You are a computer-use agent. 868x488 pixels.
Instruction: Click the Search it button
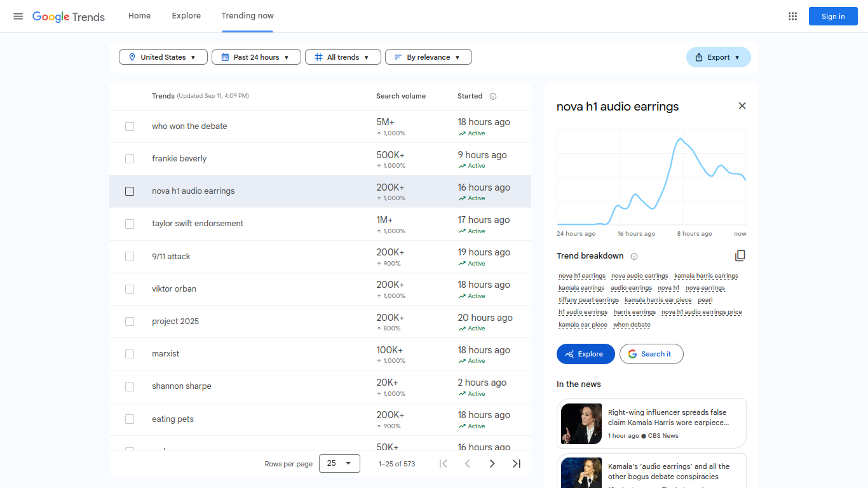coord(651,354)
